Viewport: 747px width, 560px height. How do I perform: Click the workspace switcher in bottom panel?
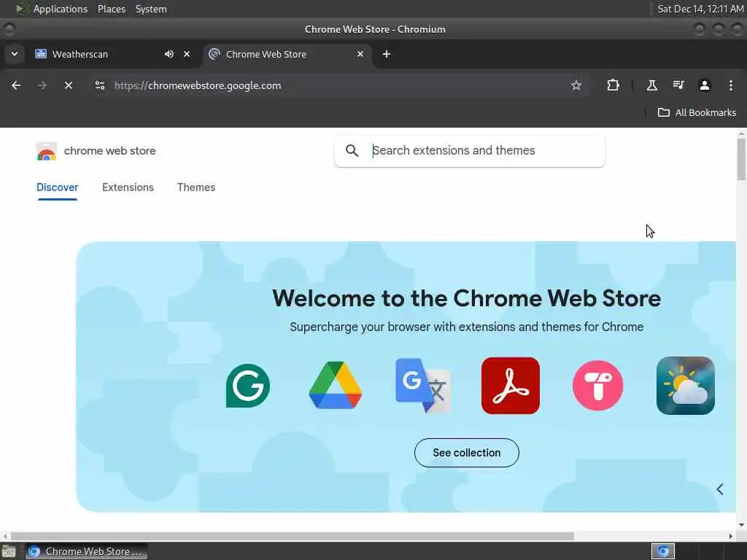[x=663, y=551]
